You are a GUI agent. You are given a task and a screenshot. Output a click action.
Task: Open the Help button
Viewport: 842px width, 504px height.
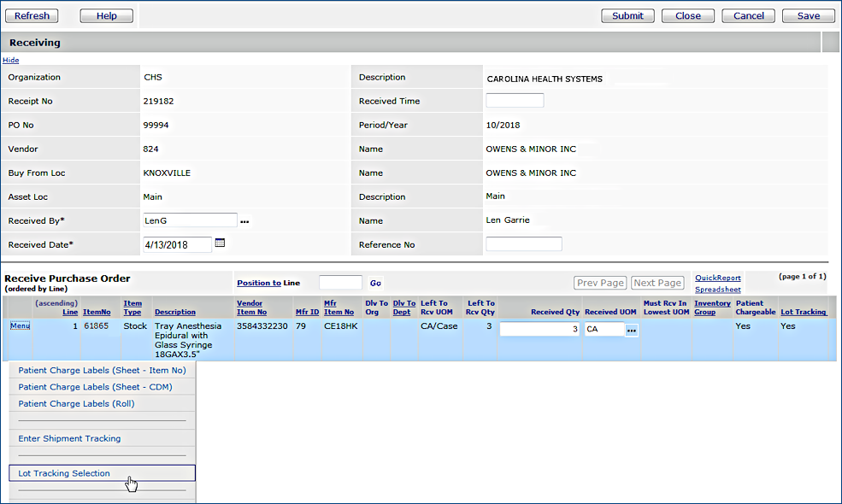pyautogui.click(x=106, y=15)
